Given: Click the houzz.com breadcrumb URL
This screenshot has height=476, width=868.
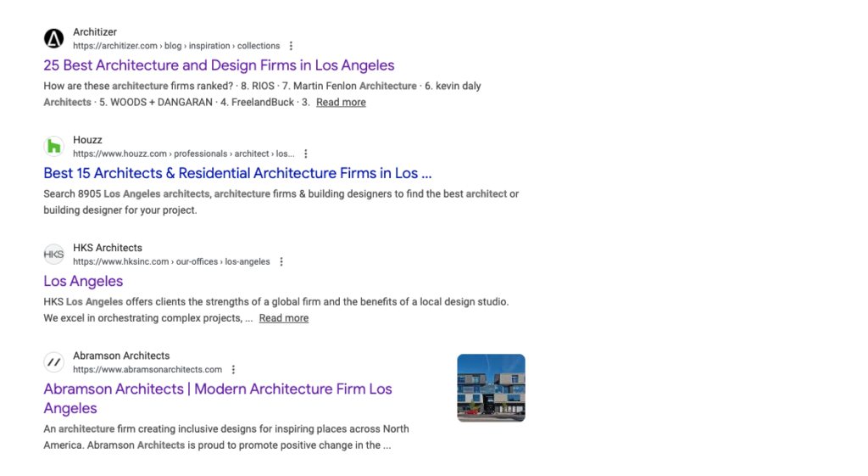Looking at the screenshot, I should point(183,154).
